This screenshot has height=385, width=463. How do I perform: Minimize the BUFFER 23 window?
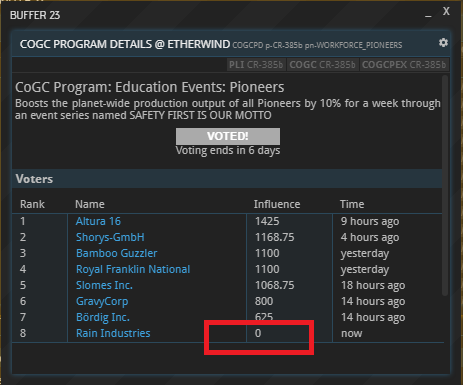pyautogui.click(x=428, y=15)
